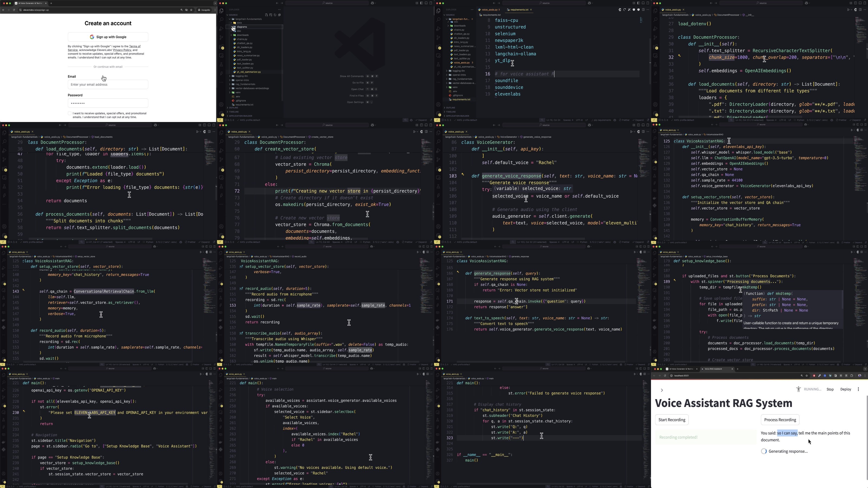Check the receive updates and promotional emails checkbox

70,114
